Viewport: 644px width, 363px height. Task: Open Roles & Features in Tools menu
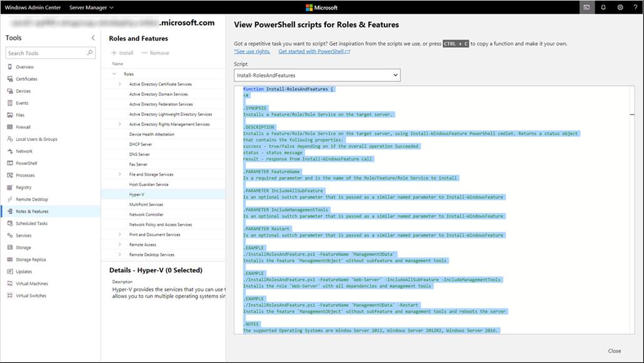[51, 212]
